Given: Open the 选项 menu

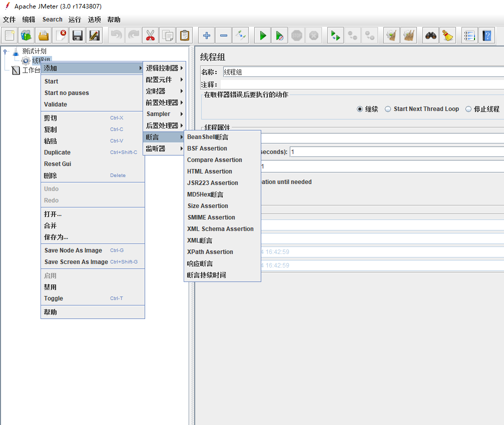Looking at the screenshot, I should pos(94,19).
